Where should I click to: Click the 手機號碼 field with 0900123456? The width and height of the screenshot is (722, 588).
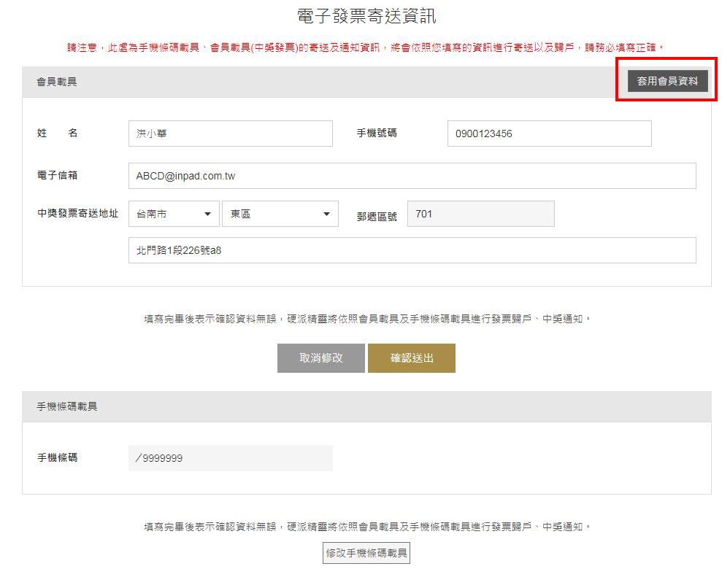(x=549, y=134)
